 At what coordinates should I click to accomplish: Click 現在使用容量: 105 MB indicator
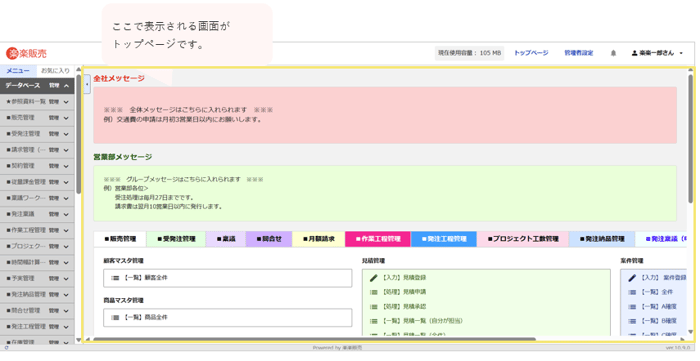click(x=469, y=53)
